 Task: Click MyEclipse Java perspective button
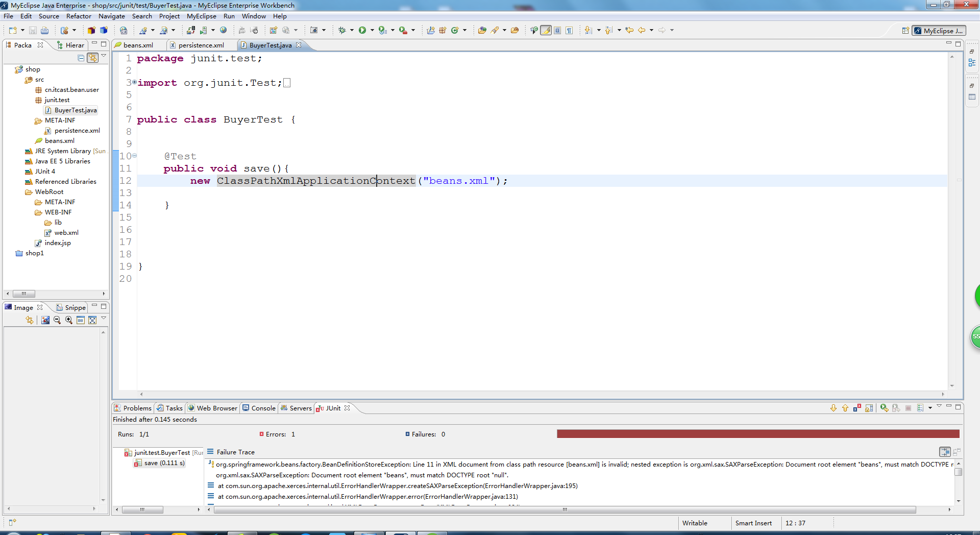pyautogui.click(x=939, y=31)
